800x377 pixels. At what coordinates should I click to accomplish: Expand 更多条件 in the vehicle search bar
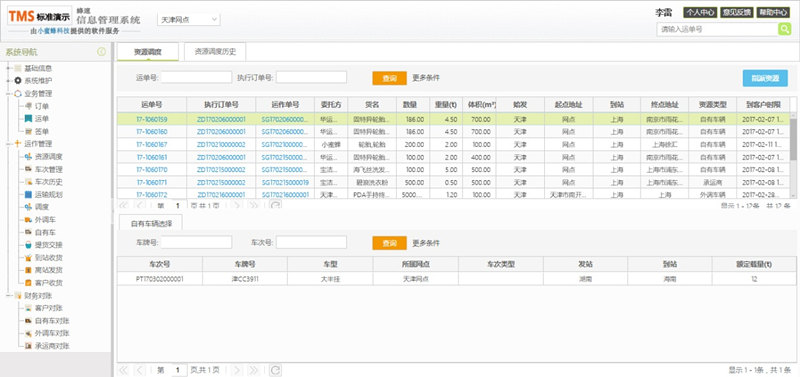(x=426, y=243)
